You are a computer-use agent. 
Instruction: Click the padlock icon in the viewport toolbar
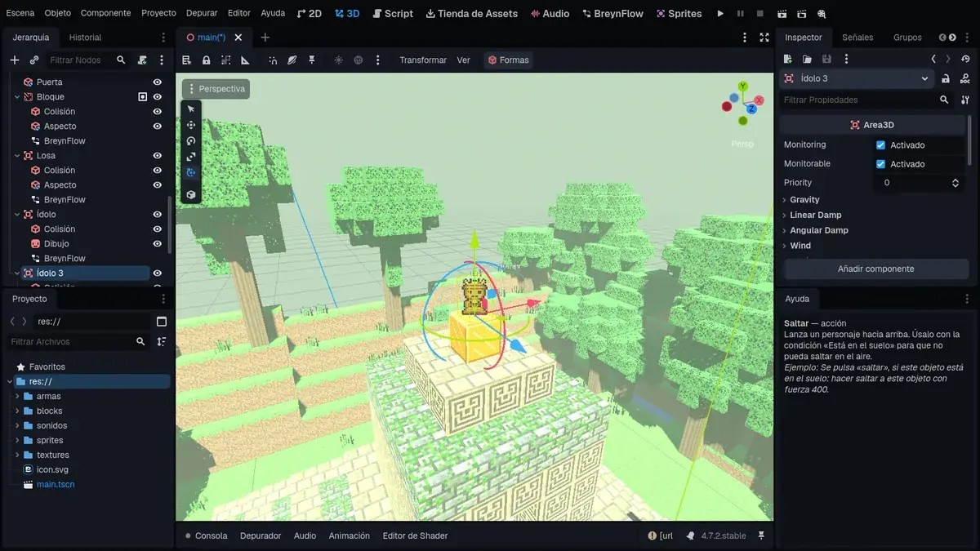pyautogui.click(x=207, y=60)
